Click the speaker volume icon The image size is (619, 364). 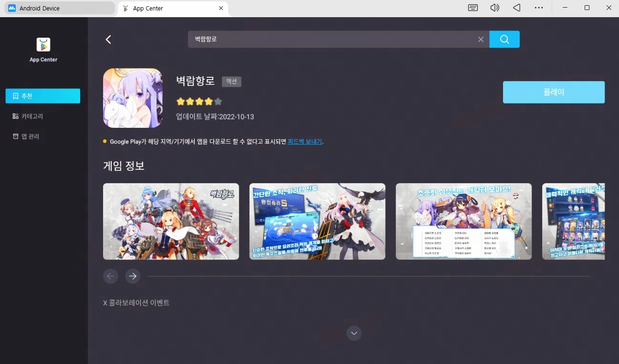click(494, 8)
